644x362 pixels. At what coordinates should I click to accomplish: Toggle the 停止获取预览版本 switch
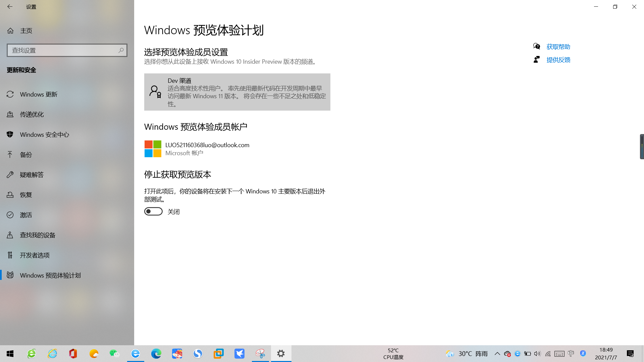coord(153,212)
